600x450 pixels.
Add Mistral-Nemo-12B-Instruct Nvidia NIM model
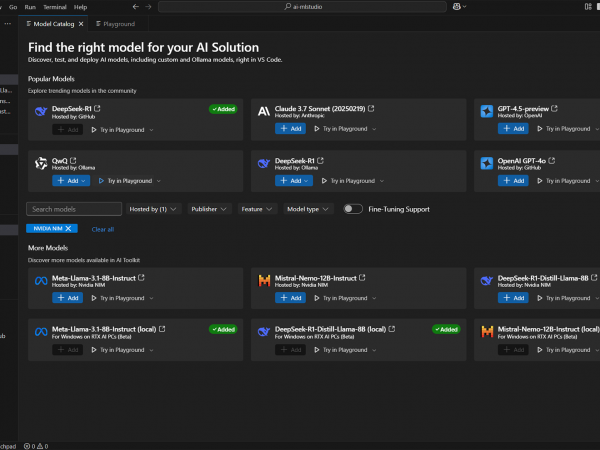290,298
